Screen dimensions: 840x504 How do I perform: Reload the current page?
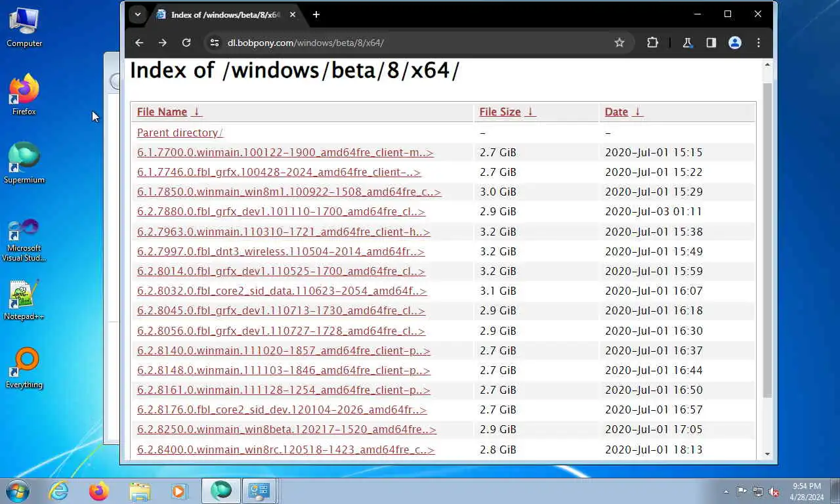click(186, 43)
